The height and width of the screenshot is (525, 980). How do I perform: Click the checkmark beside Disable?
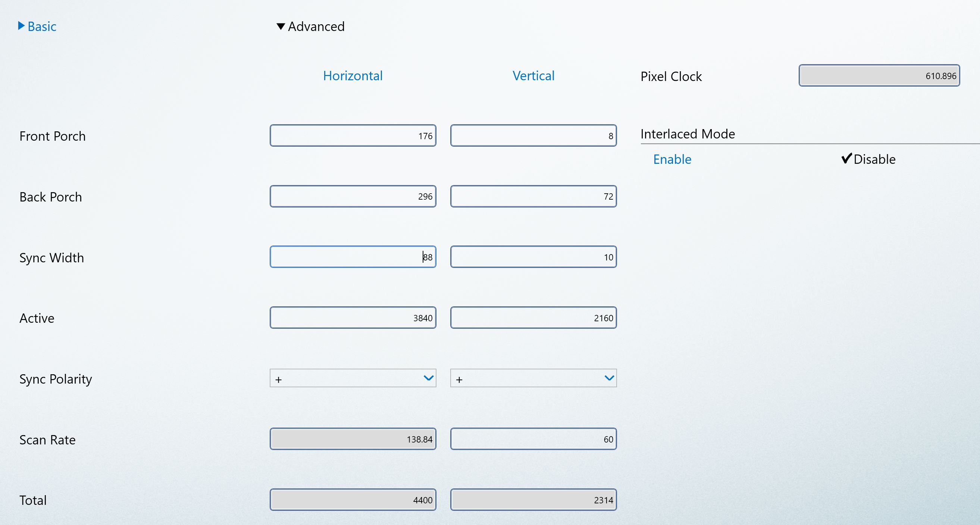click(x=846, y=158)
